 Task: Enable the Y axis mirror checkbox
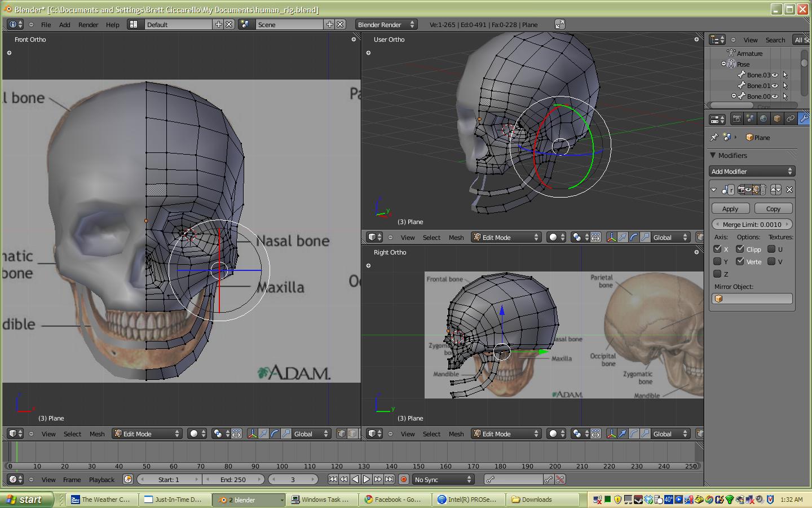click(x=717, y=261)
